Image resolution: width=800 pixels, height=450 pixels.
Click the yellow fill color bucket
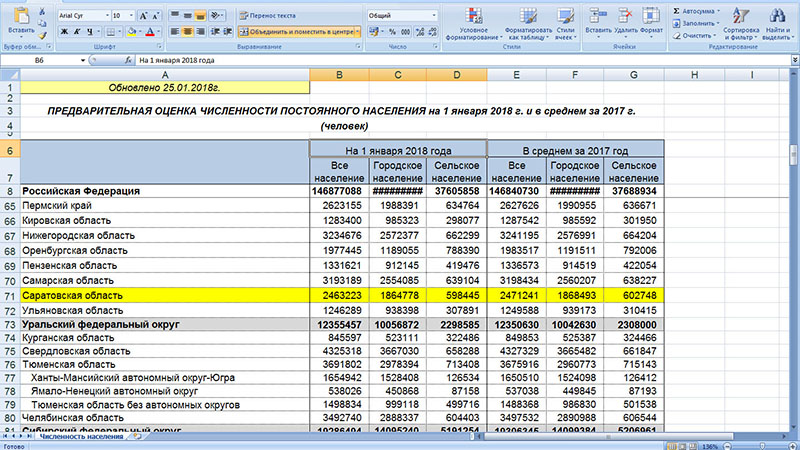point(131,32)
